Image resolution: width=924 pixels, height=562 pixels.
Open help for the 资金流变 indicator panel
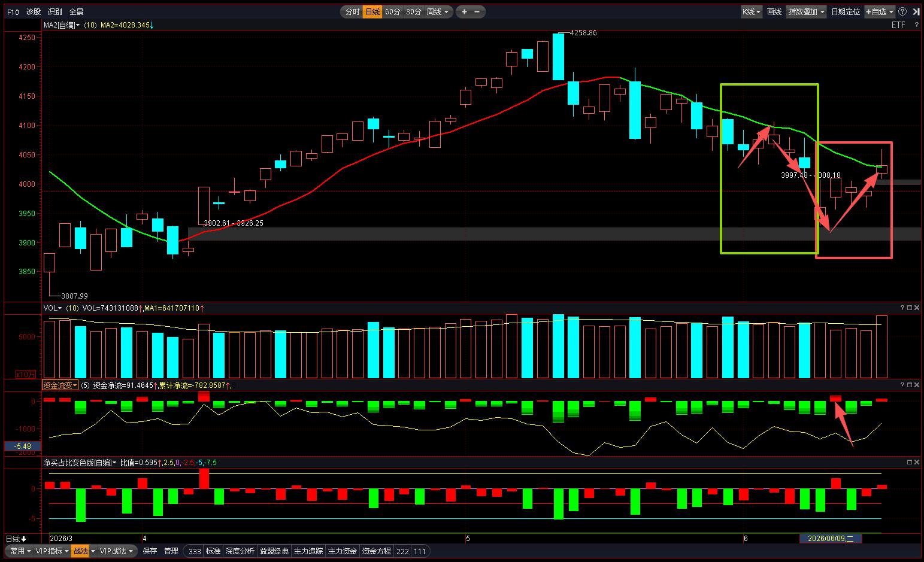pyautogui.click(x=902, y=385)
